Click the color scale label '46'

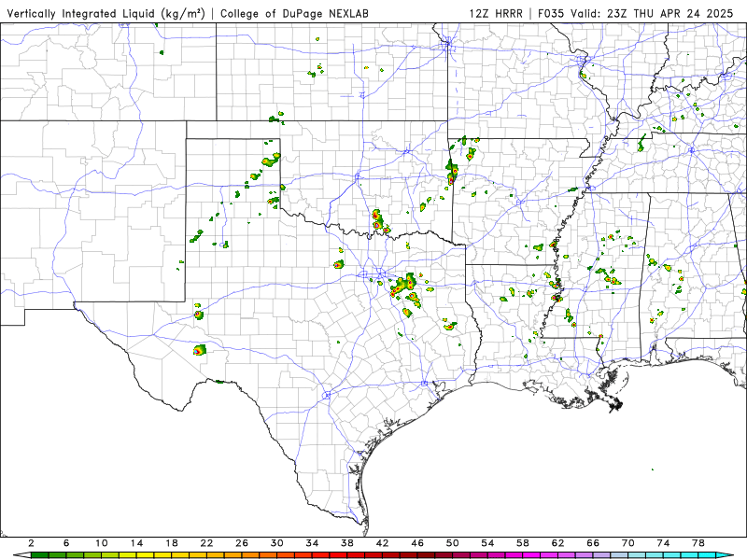pos(417,543)
